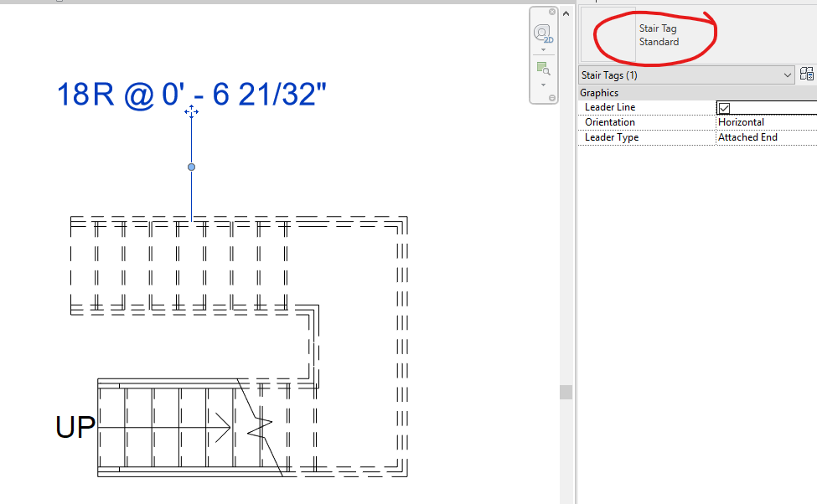Click the move crosshair above the stair tag
817x504 pixels.
click(192, 111)
